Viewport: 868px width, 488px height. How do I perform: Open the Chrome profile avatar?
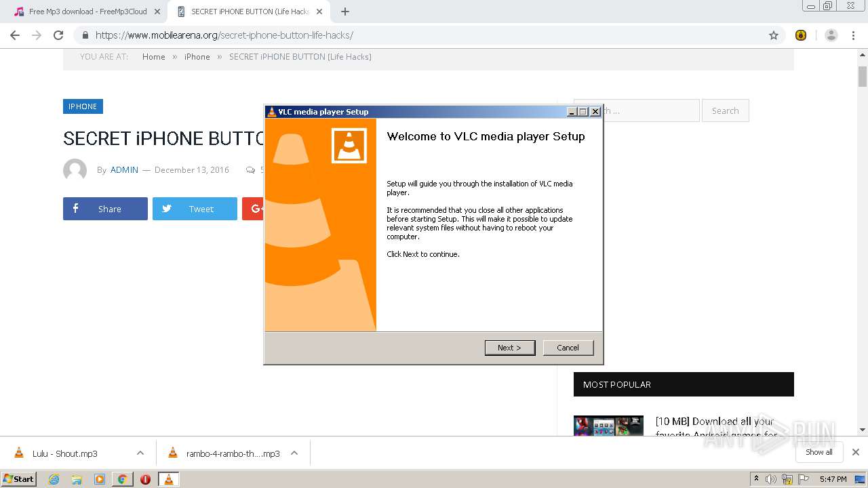[x=831, y=35]
